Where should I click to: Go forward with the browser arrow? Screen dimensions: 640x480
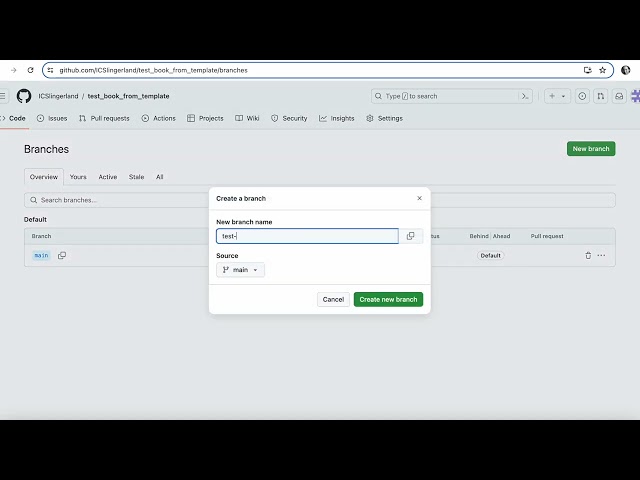point(13,70)
